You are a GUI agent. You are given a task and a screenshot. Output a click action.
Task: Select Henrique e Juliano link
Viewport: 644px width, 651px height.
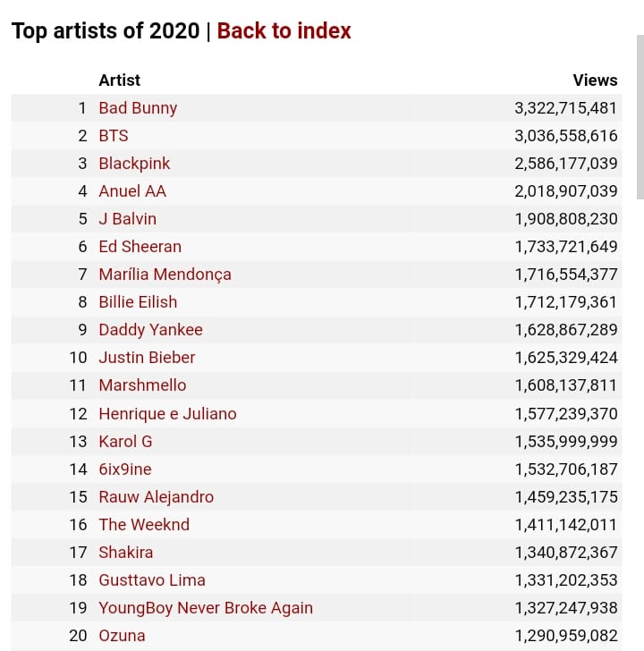click(x=168, y=414)
